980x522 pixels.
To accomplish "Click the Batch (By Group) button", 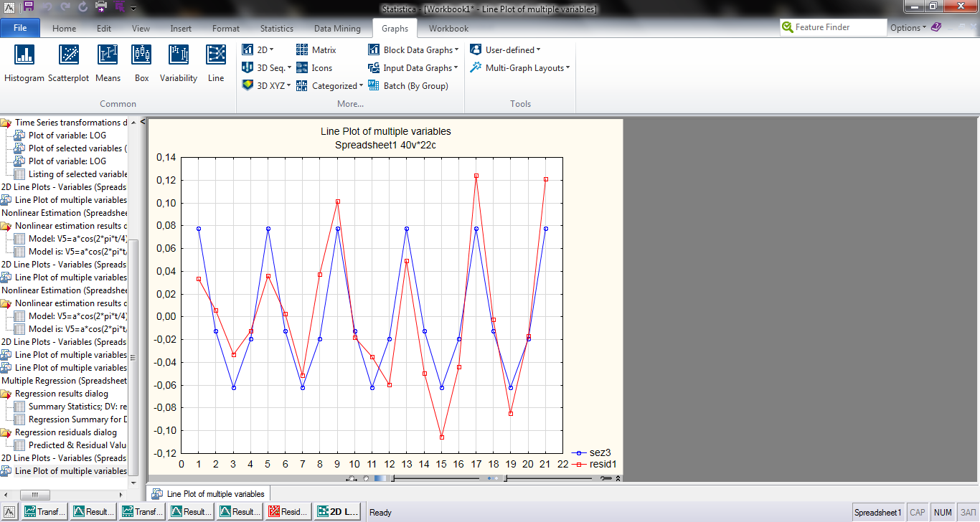I will [408, 86].
